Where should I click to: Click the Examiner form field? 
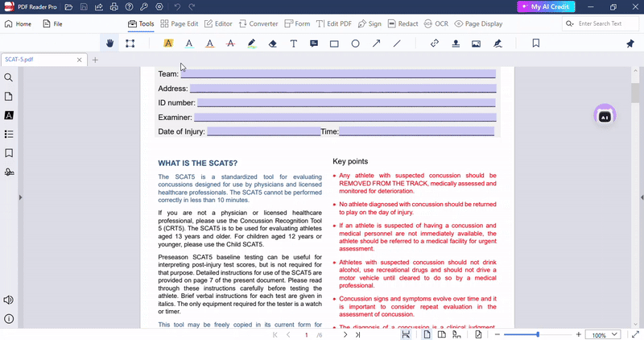click(x=345, y=117)
